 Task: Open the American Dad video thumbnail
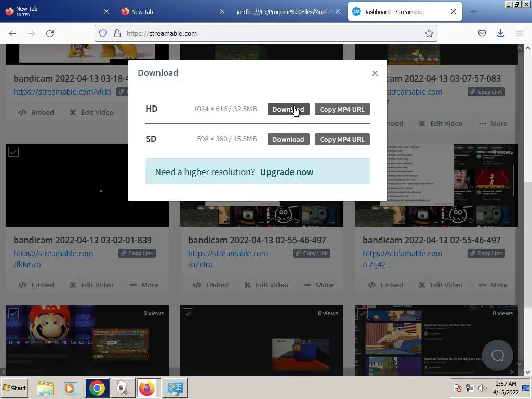[436, 340]
